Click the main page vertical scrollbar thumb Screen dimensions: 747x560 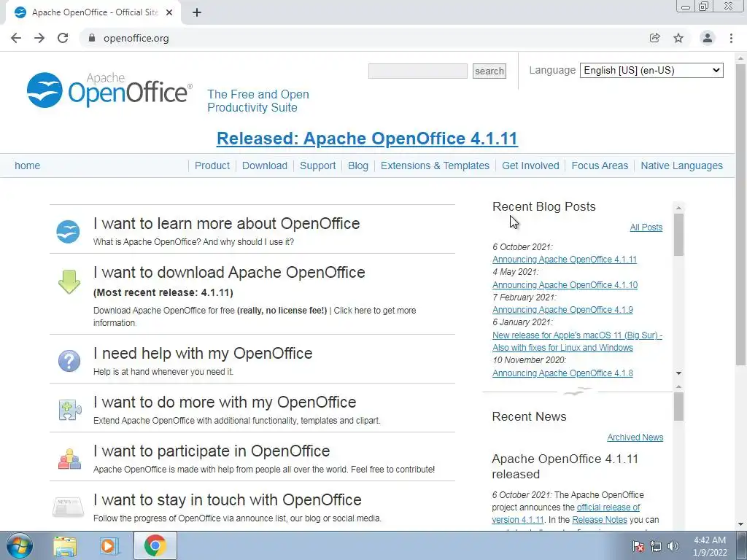[x=741, y=214]
